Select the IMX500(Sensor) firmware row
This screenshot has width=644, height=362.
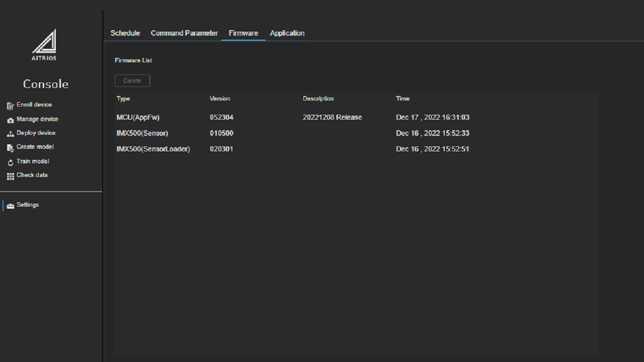356,133
